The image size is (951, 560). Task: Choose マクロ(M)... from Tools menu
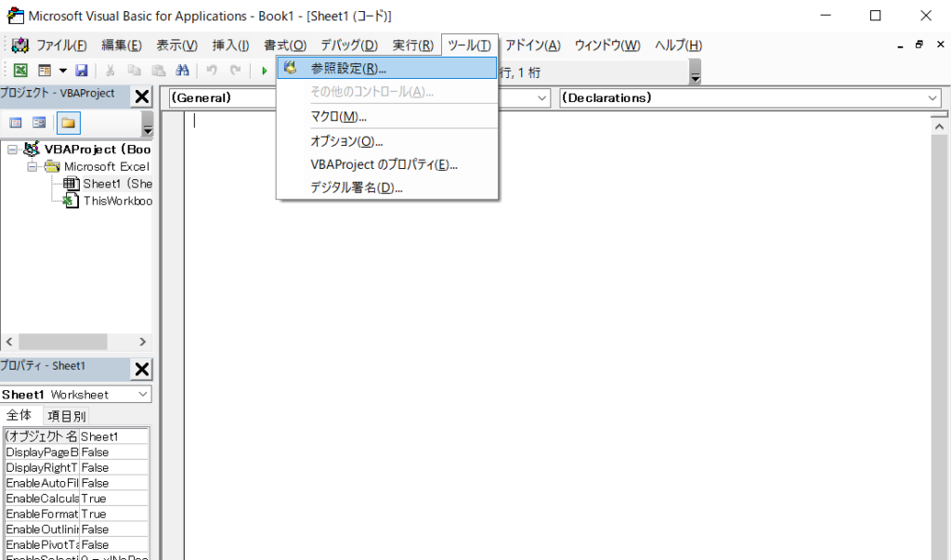click(387, 116)
